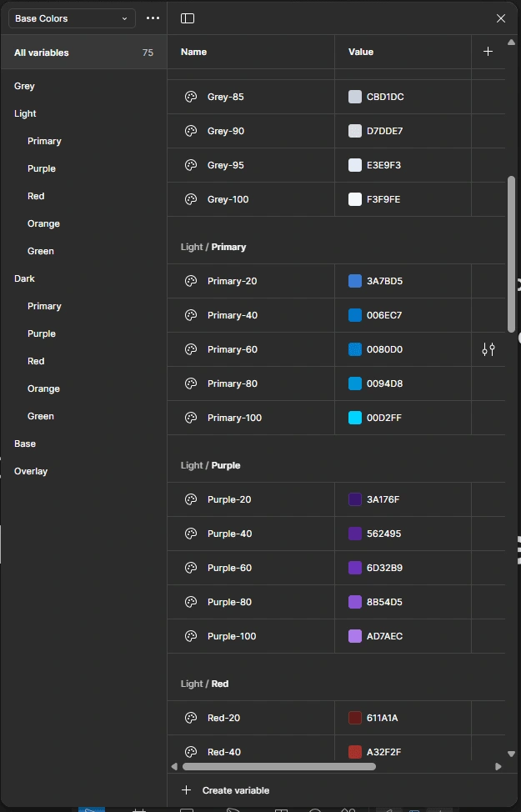This screenshot has width=521, height=812.
Task: Click the color palette icon for Red-20
Action: click(191, 719)
